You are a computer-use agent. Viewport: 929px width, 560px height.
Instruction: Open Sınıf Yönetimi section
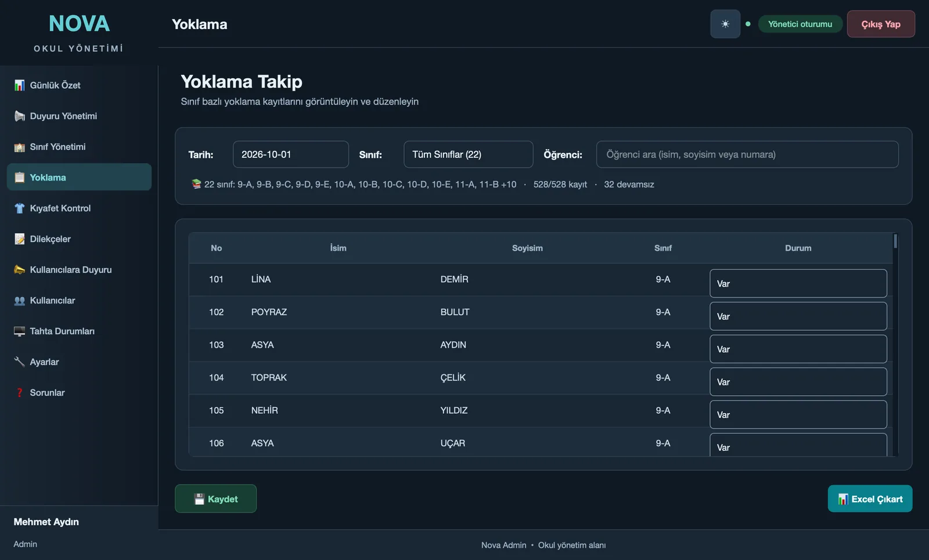pos(79,147)
